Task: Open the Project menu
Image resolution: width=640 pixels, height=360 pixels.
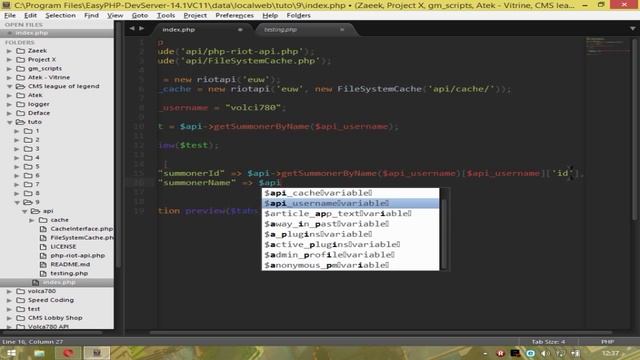Action: [195, 15]
